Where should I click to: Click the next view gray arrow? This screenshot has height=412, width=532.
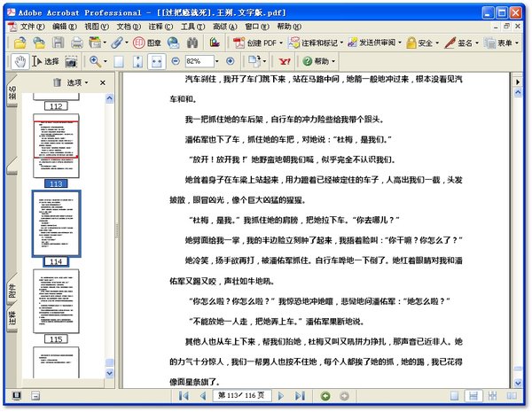pyautogui.click(x=344, y=396)
